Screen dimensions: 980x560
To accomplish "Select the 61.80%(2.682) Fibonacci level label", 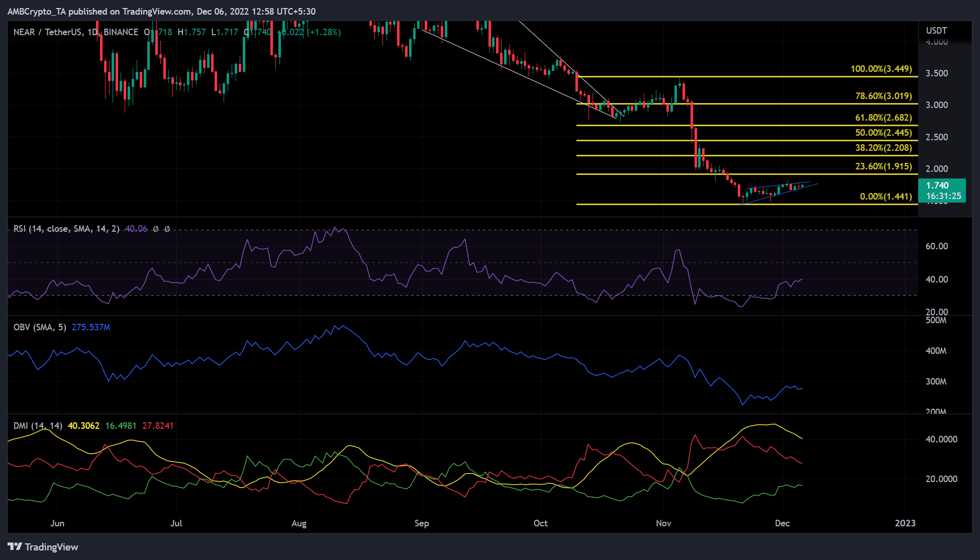I will coord(884,118).
